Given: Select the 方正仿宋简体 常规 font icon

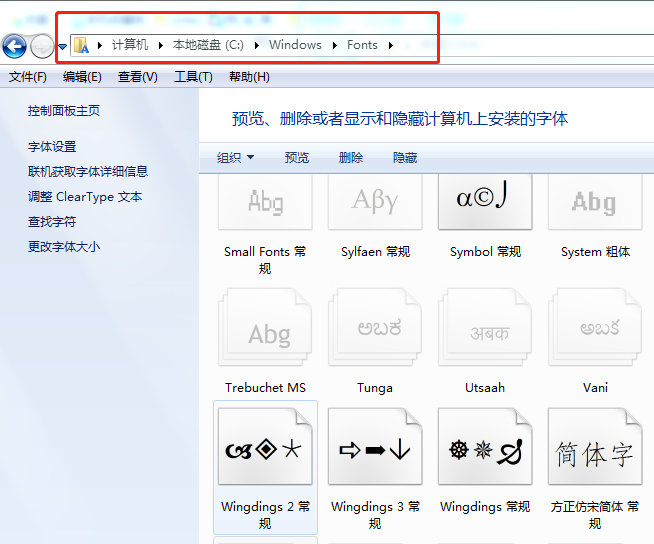Looking at the screenshot, I should coord(595,452).
